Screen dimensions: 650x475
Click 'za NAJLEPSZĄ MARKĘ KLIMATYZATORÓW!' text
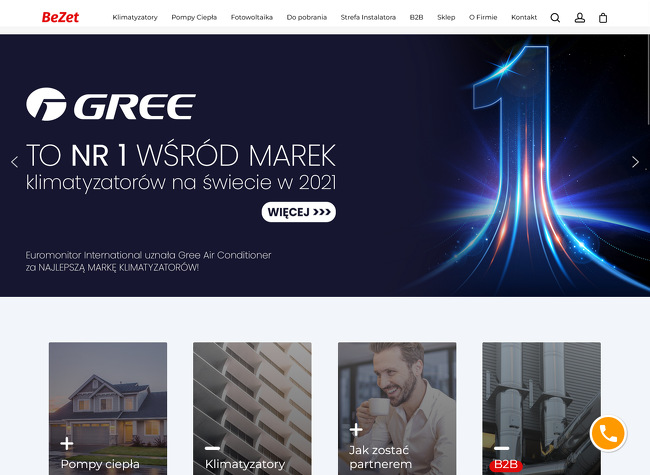pyautogui.click(x=112, y=268)
